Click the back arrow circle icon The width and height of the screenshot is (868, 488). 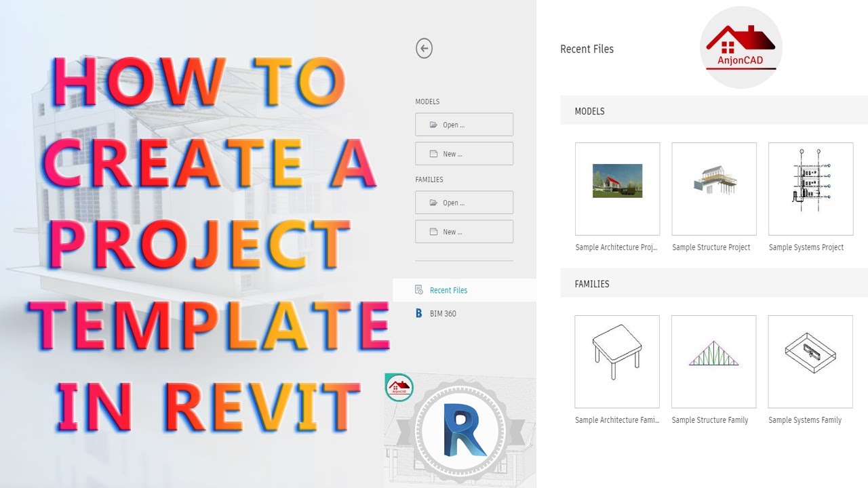(x=424, y=48)
